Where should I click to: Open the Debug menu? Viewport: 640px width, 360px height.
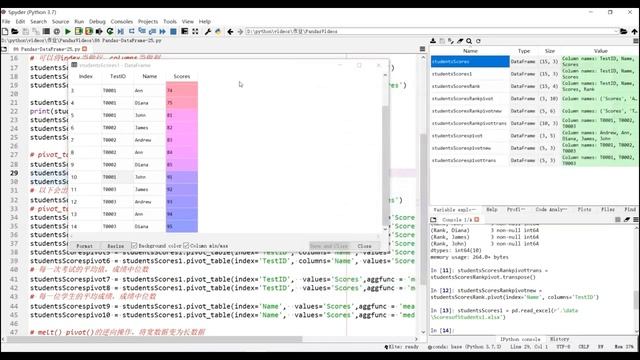(x=97, y=21)
